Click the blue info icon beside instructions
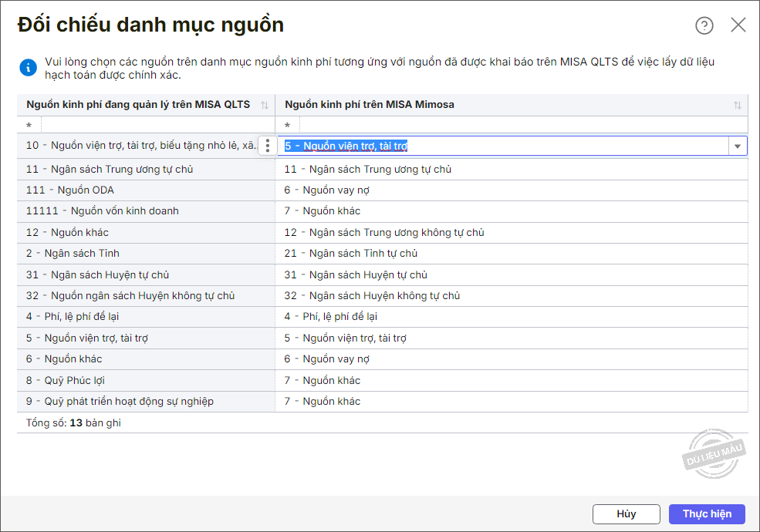The image size is (760, 532). [28, 66]
